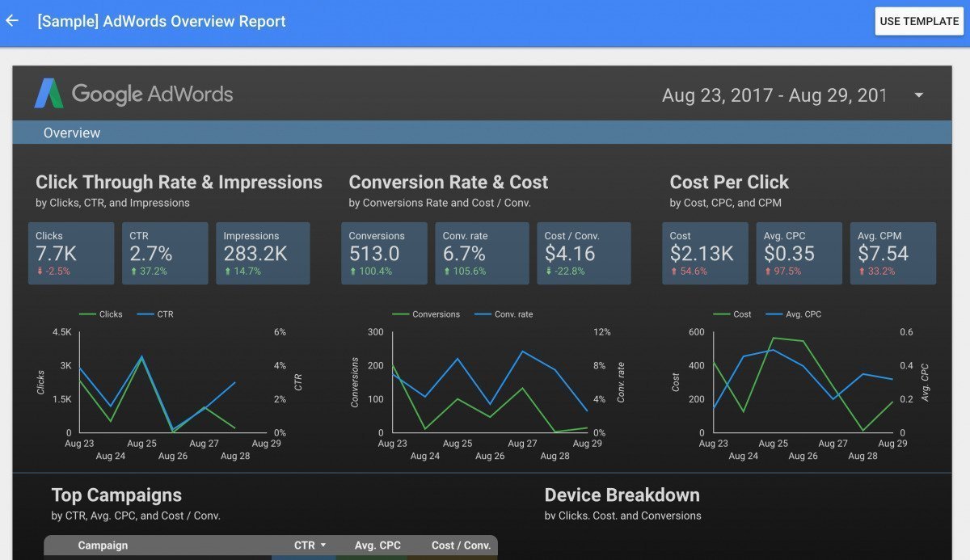Click the -22.8% Cost / Conv. change indicator
This screenshot has width=970, height=560.
tap(565, 272)
